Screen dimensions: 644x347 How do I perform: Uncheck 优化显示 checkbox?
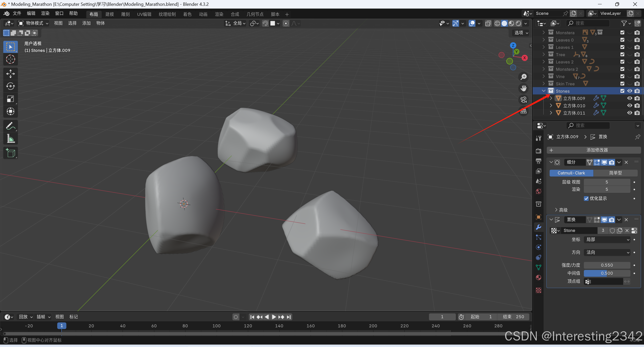point(586,198)
